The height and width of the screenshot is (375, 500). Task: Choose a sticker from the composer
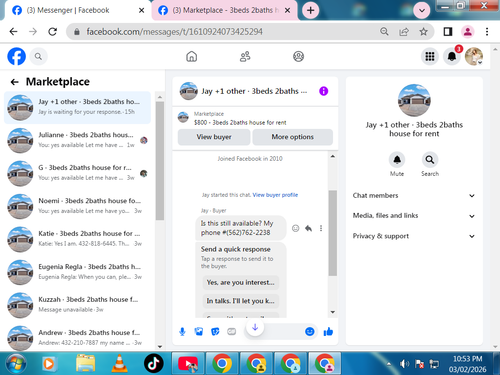point(215,332)
